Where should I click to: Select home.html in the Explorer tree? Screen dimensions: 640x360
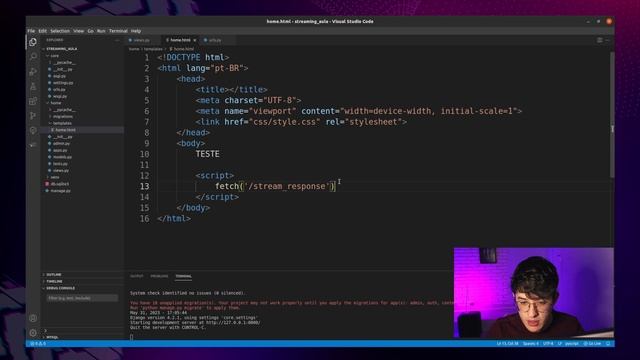(65, 130)
